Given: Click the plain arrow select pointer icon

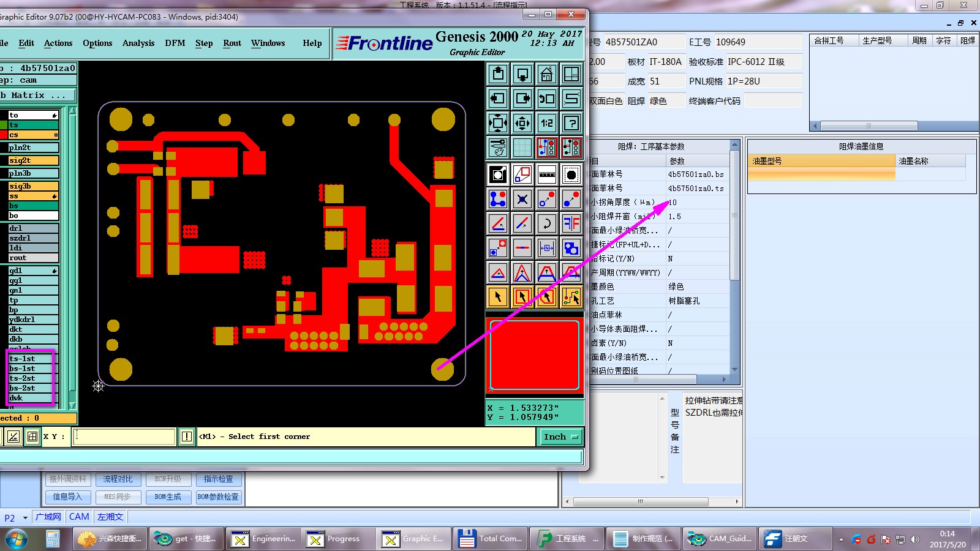Looking at the screenshot, I should pyautogui.click(x=498, y=297).
